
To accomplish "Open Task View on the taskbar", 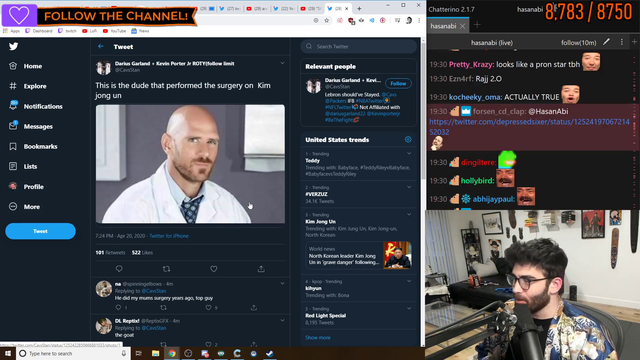I will click(x=139, y=353).
